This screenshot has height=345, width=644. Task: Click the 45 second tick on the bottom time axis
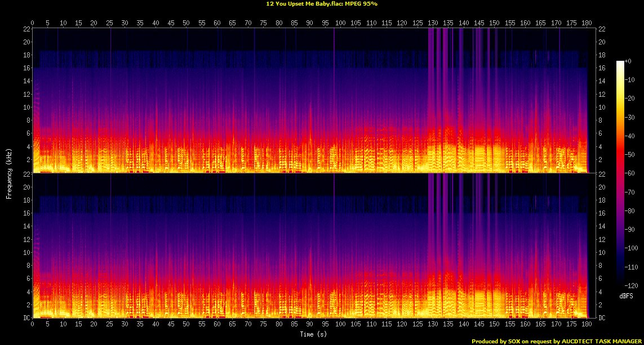click(x=171, y=324)
